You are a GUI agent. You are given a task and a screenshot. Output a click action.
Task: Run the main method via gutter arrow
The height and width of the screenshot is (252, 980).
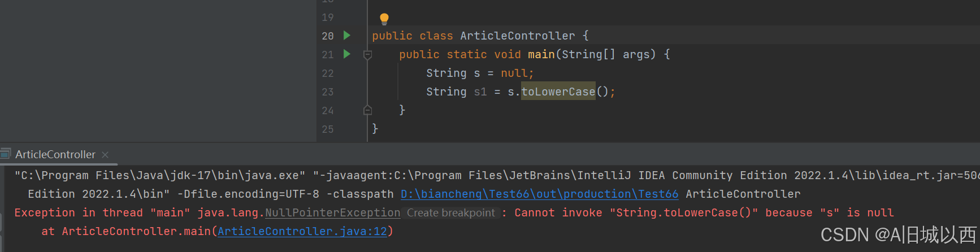pos(347,54)
